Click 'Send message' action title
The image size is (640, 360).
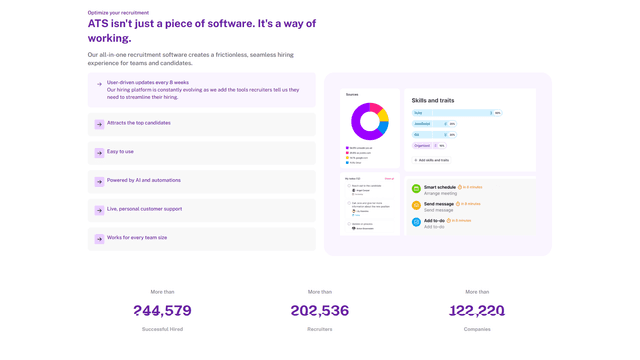[x=439, y=204]
